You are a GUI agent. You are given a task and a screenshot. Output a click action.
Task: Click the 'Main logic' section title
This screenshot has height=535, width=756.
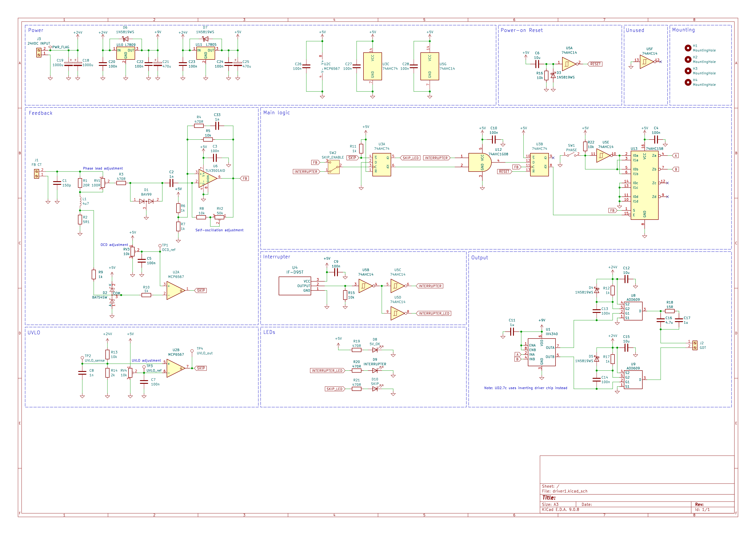click(277, 113)
